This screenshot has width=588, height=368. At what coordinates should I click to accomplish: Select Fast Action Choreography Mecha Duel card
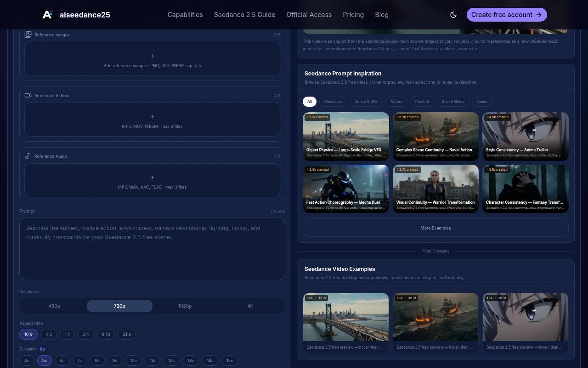pos(346,189)
